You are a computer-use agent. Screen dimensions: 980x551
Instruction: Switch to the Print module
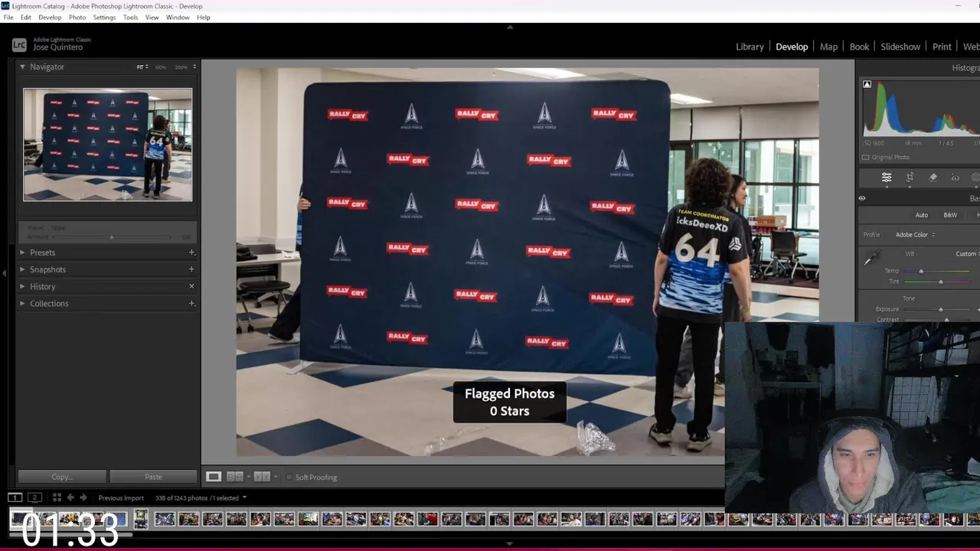[942, 47]
